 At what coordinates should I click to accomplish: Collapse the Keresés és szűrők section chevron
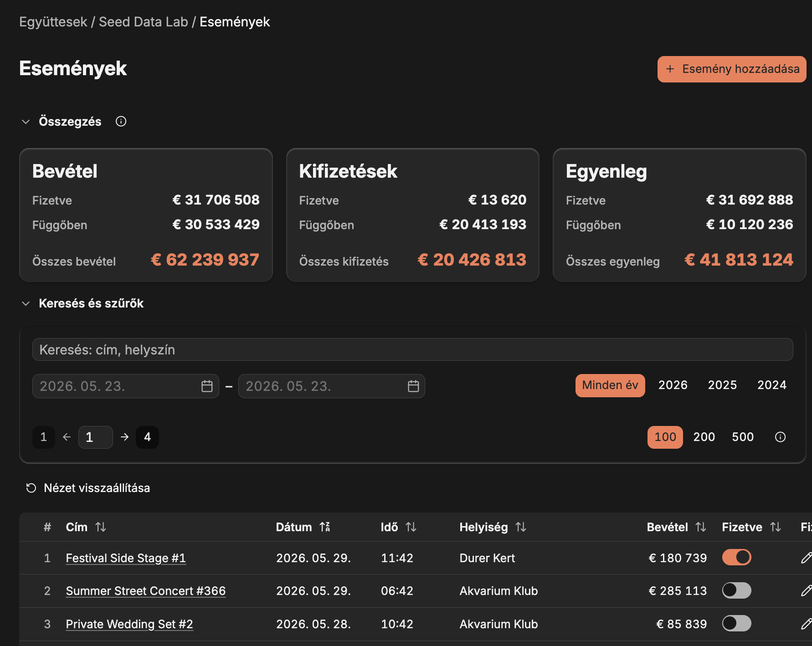[26, 303]
